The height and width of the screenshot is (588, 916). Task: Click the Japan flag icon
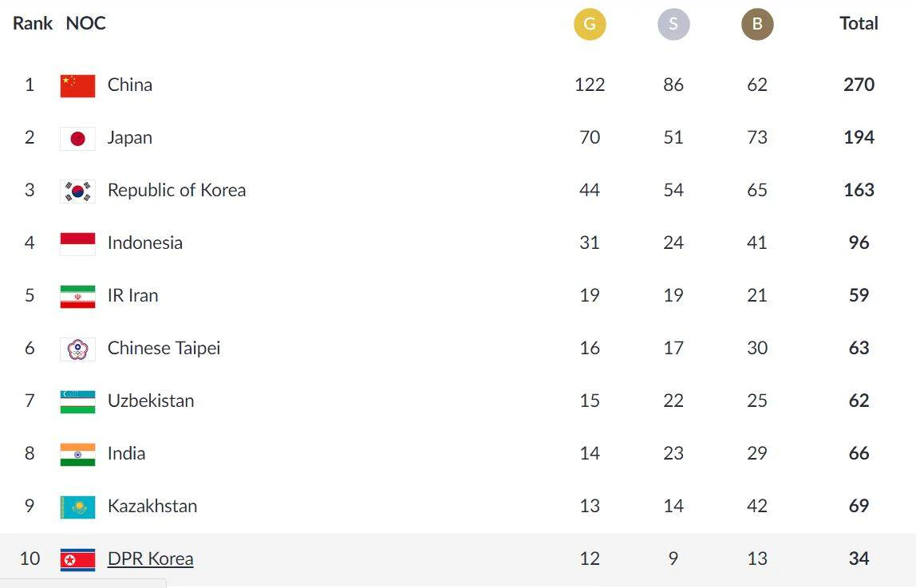pyautogui.click(x=77, y=138)
